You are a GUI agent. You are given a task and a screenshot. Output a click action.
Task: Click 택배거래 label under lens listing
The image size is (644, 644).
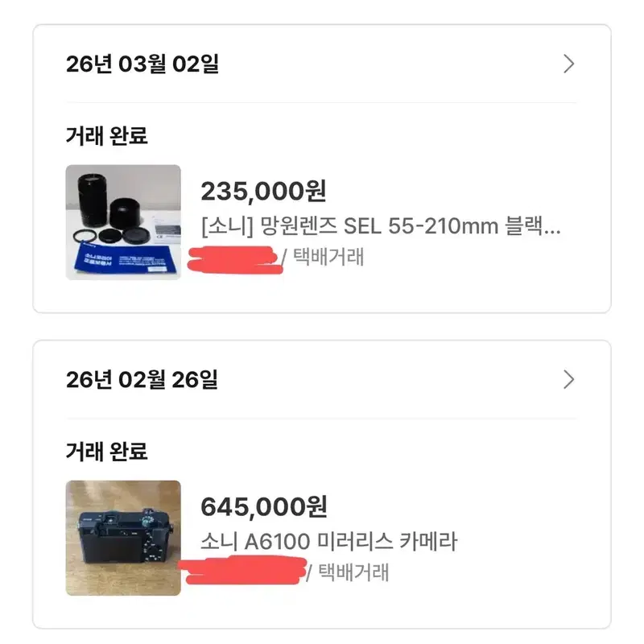[x=328, y=257]
